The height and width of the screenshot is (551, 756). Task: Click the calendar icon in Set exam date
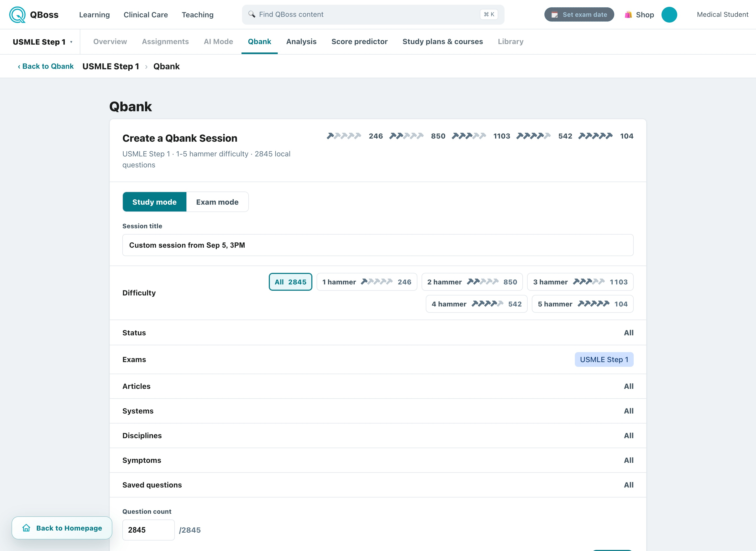coord(554,15)
